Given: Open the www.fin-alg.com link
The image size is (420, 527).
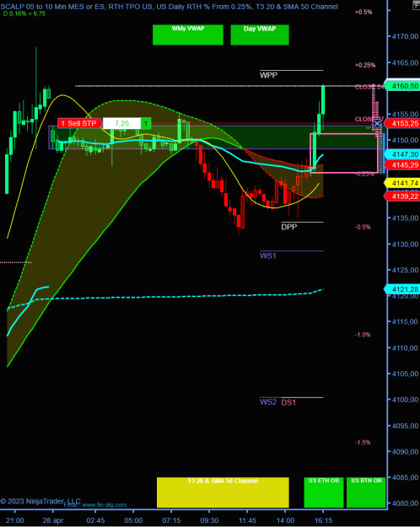Looking at the screenshot, I should click(x=105, y=504).
